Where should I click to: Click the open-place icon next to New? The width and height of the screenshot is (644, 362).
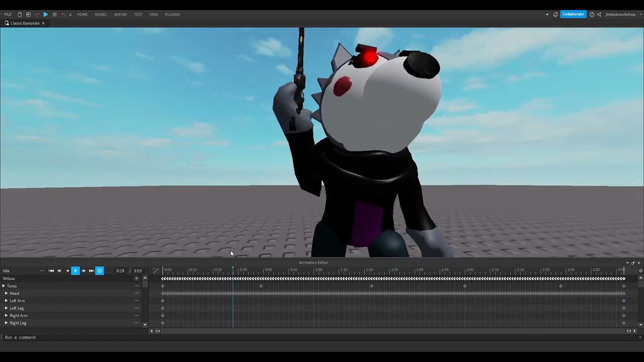pyautogui.click(x=28, y=15)
